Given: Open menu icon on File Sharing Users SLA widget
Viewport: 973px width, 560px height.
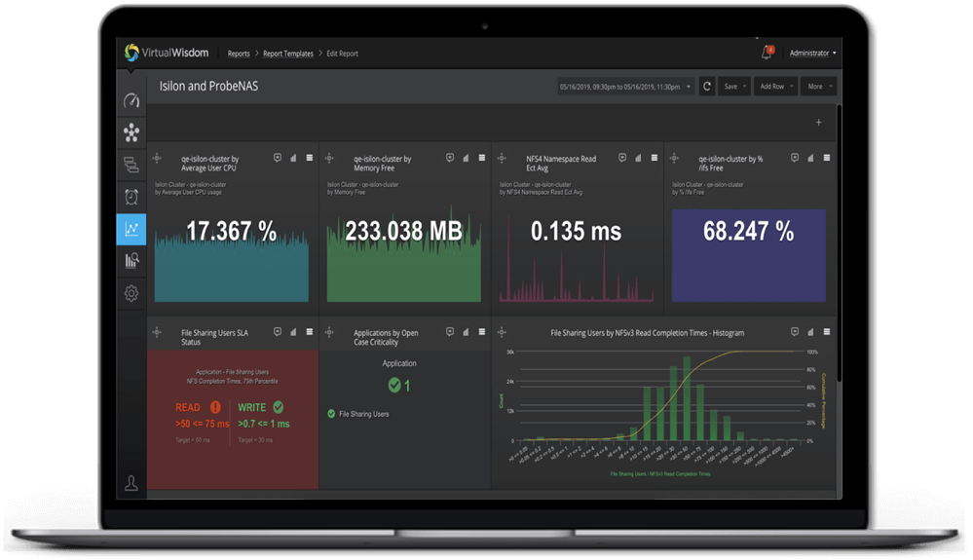Looking at the screenshot, I should (310, 332).
